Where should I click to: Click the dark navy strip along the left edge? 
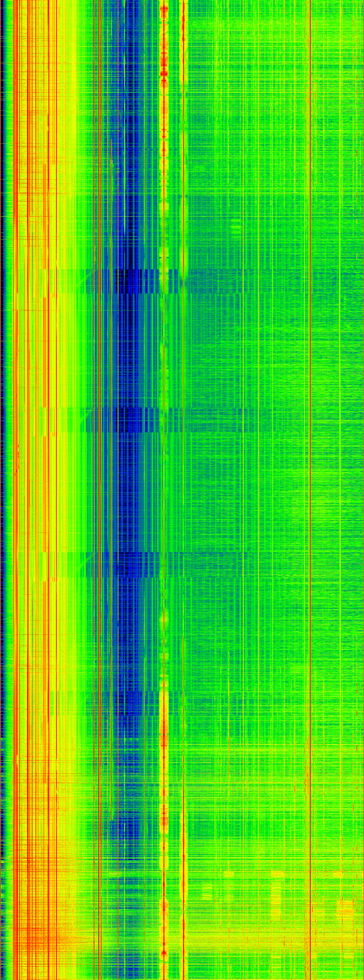[x=2, y=152]
